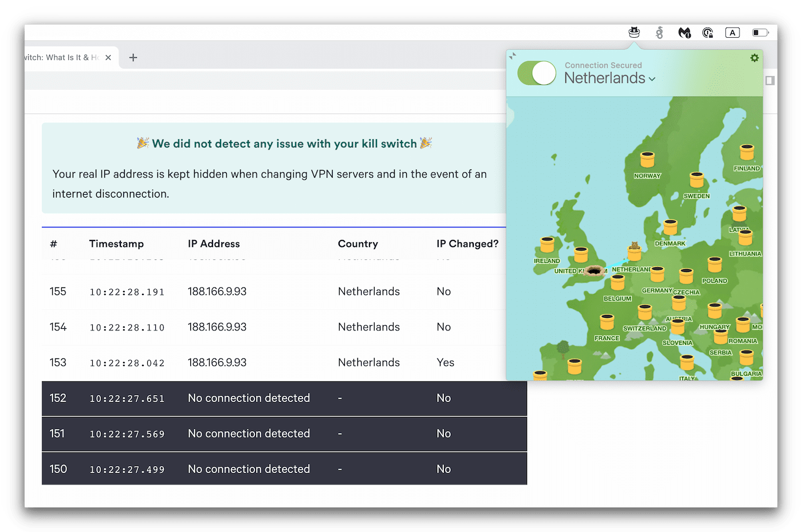Select row 153 IP address 188.166.9.93
Image resolution: width=802 pixels, height=532 pixels.
(217, 362)
